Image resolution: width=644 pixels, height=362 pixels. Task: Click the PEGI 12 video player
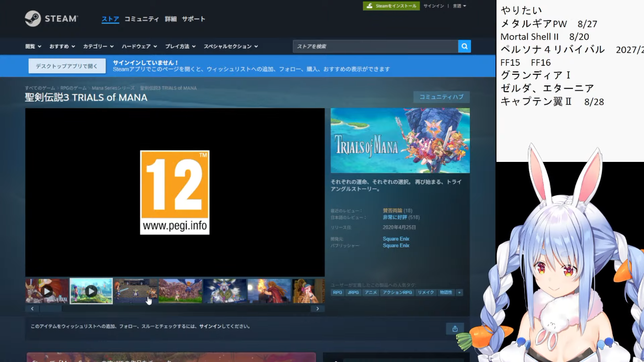[175, 192]
